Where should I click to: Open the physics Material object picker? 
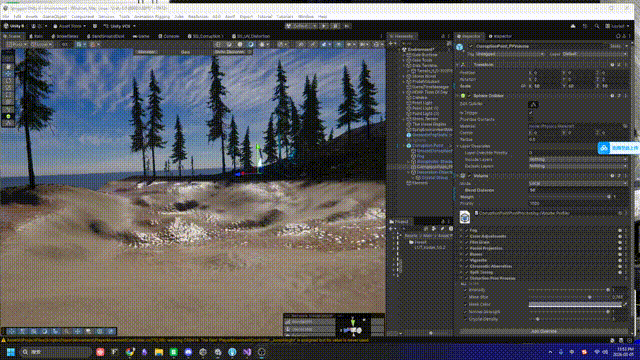[x=625, y=126]
